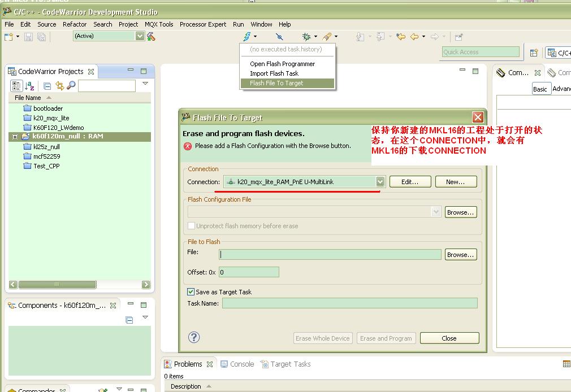Open the New toolbar dropdown arrow

click(x=18, y=36)
